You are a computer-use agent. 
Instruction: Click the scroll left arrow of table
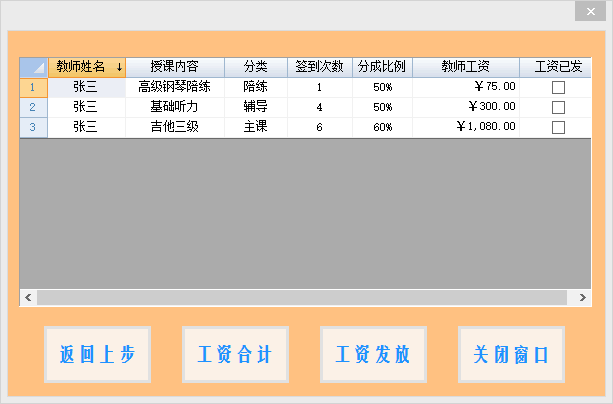(28, 298)
